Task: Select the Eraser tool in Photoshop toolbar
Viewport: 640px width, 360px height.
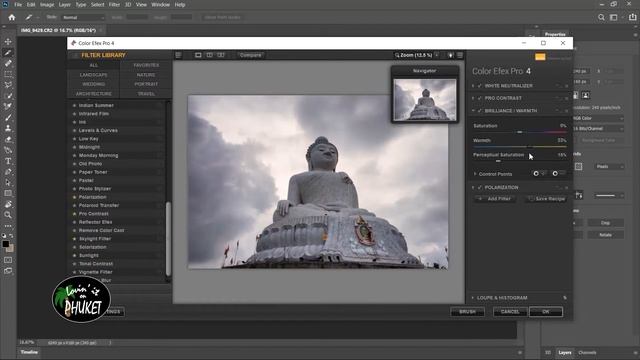Action: pos(8,139)
